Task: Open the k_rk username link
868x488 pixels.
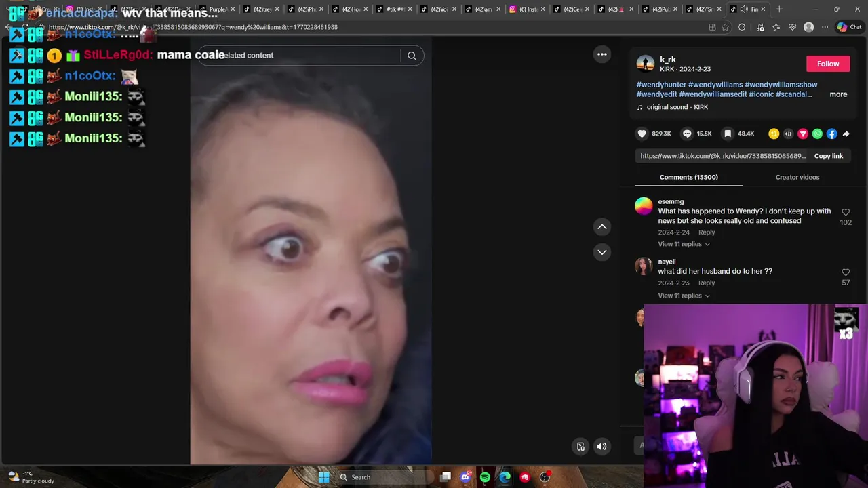Action: [667, 60]
